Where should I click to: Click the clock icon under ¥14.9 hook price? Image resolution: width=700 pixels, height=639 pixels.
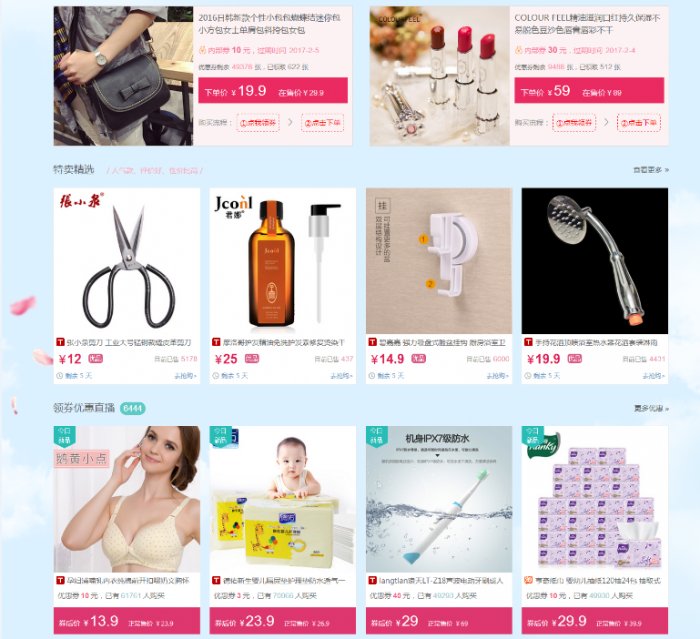pyautogui.click(x=372, y=376)
